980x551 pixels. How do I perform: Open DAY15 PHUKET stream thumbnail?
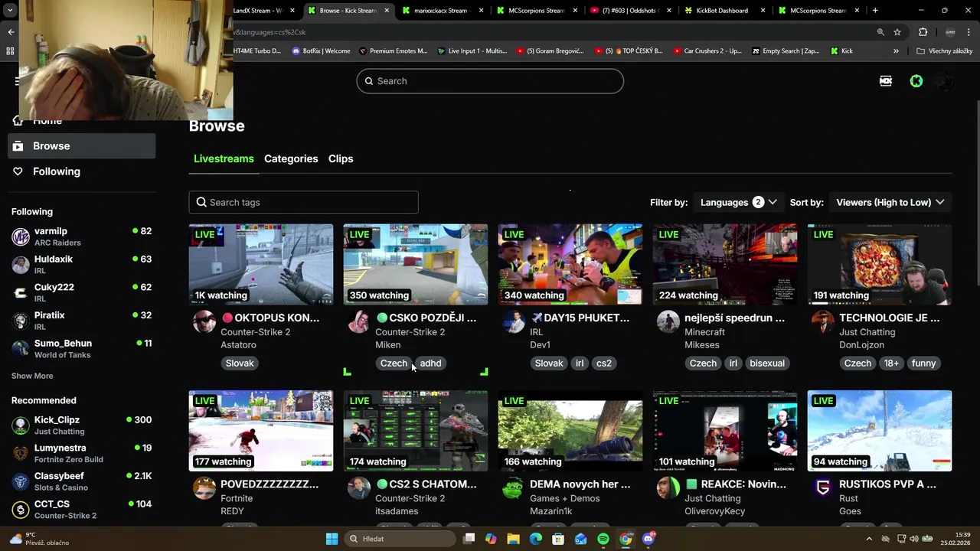(570, 264)
